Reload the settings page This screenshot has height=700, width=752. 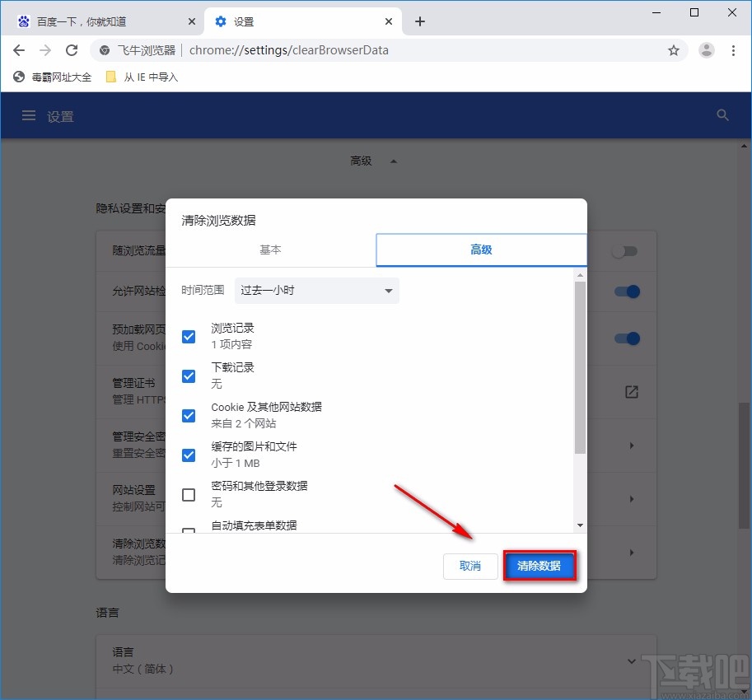pyautogui.click(x=71, y=50)
